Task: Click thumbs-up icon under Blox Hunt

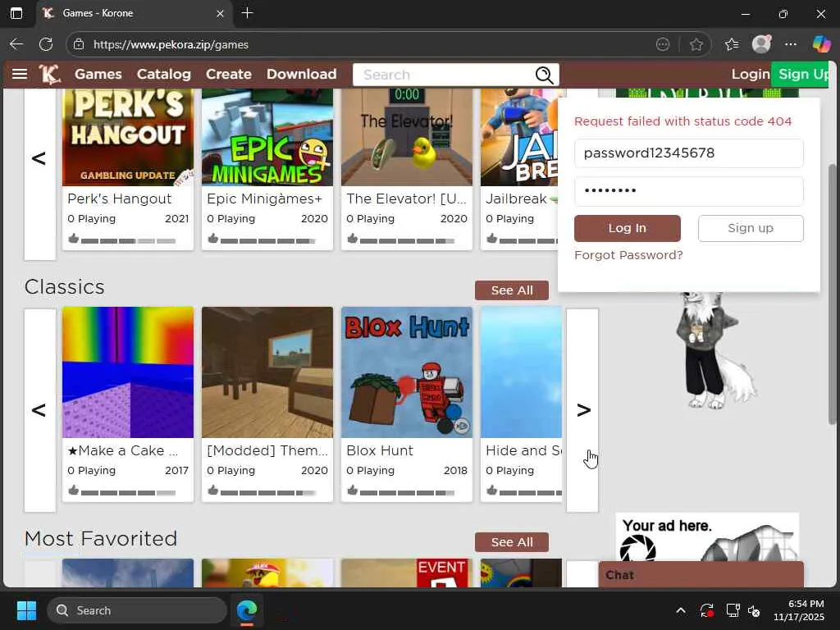Action: (352, 490)
